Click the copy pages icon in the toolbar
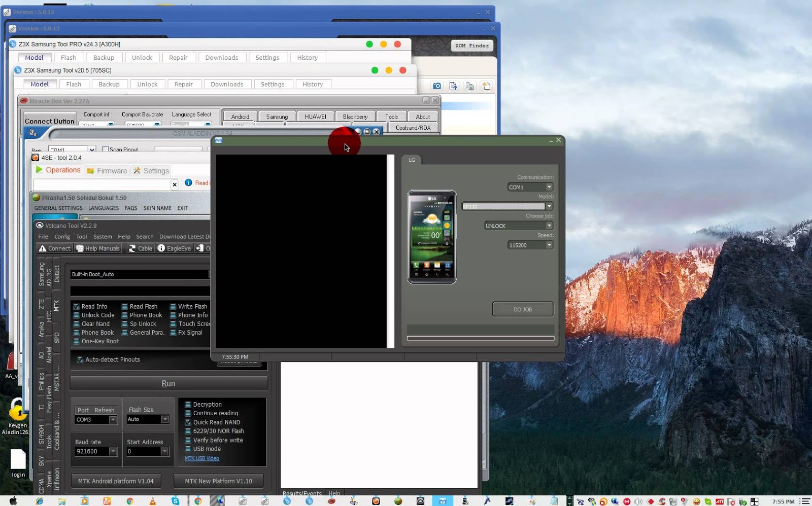 pyautogui.click(x=470, y=86)
